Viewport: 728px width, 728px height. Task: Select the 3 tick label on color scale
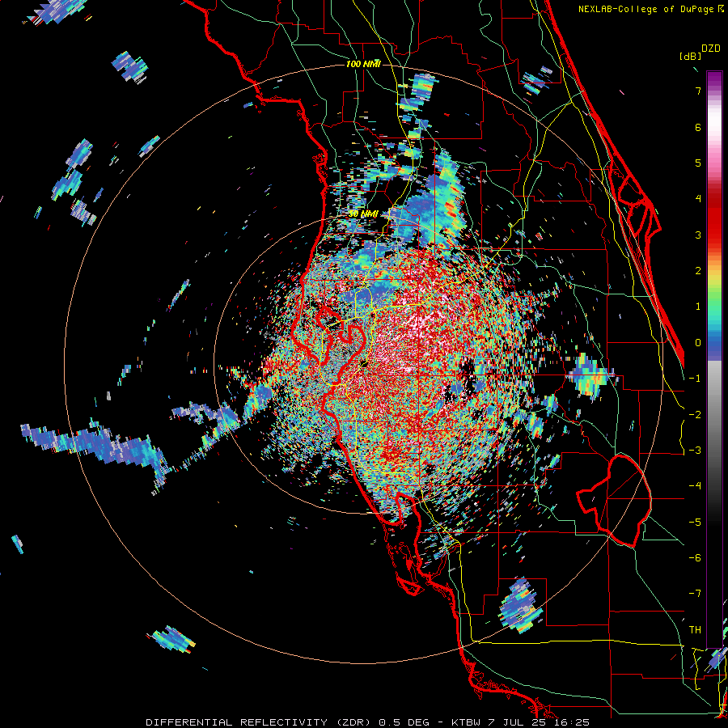pos(698,235)
